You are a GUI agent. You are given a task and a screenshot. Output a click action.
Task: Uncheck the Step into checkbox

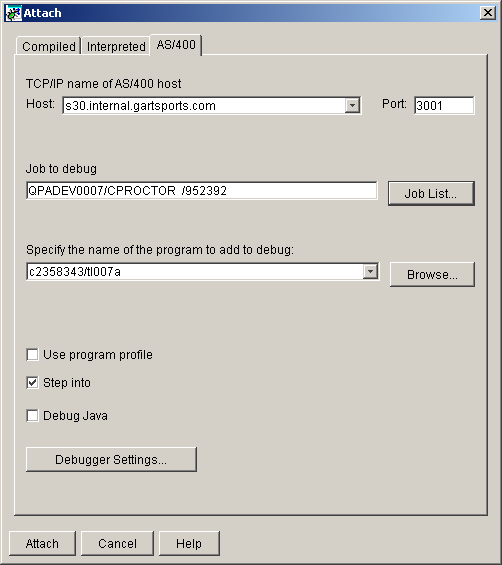(x=32, y=382)
